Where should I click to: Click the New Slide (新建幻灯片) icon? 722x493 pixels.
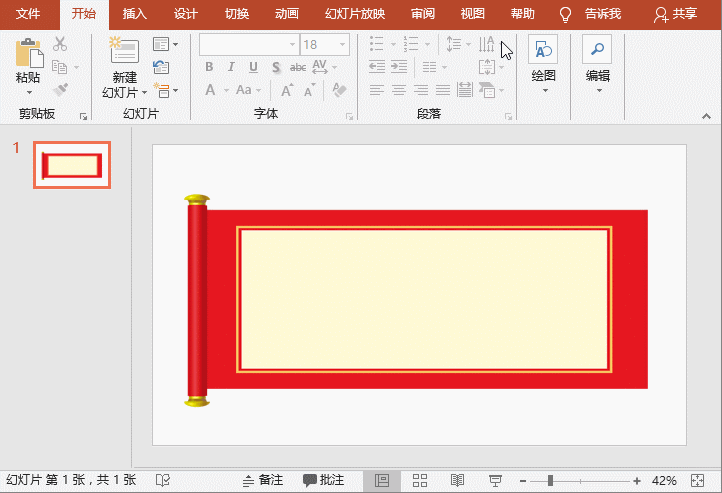click(x=124, y=52)
